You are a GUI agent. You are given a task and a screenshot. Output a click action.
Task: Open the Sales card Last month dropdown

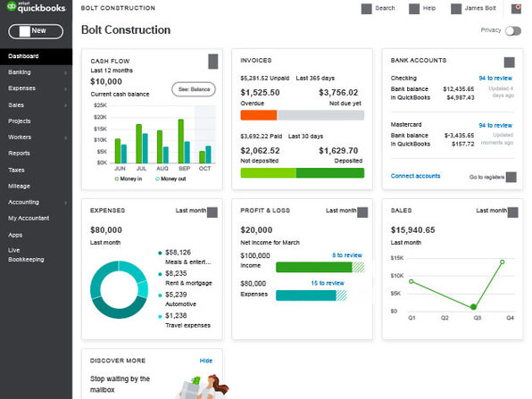513,212
